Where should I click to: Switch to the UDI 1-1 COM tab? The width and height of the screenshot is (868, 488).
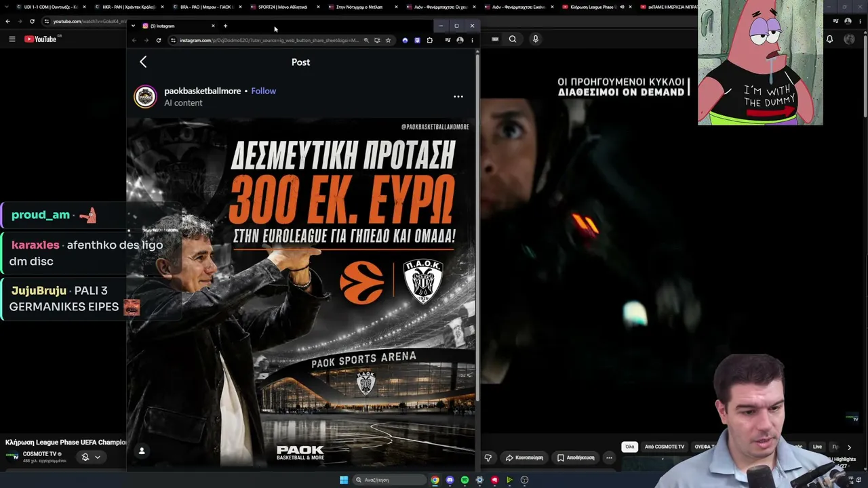[50, 7]
